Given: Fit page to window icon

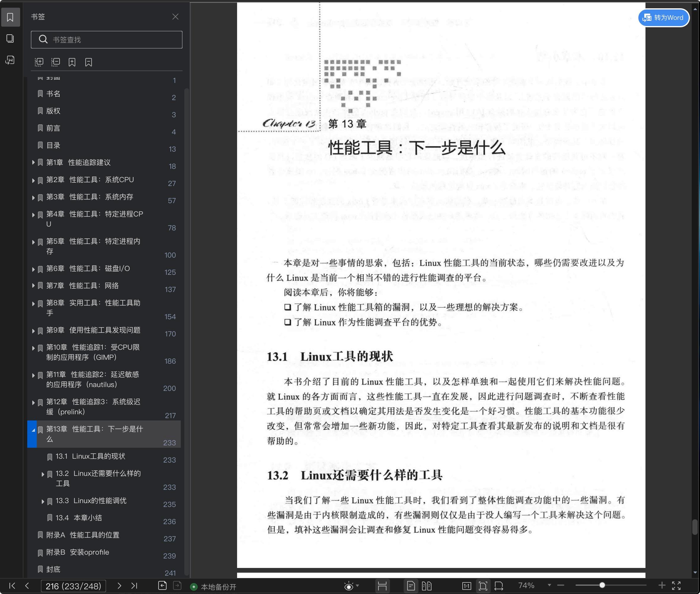Looking at the screenshot, I should coord(483,586).
